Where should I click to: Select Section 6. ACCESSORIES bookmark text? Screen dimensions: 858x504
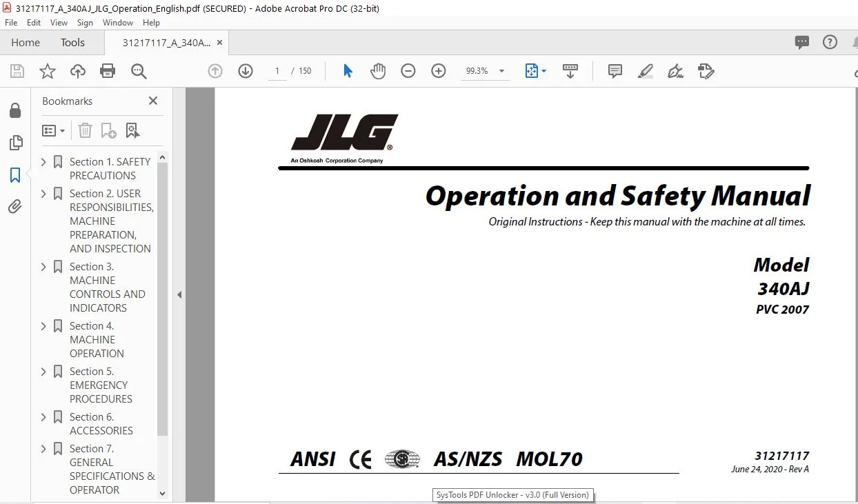click(x=101, y=423)
